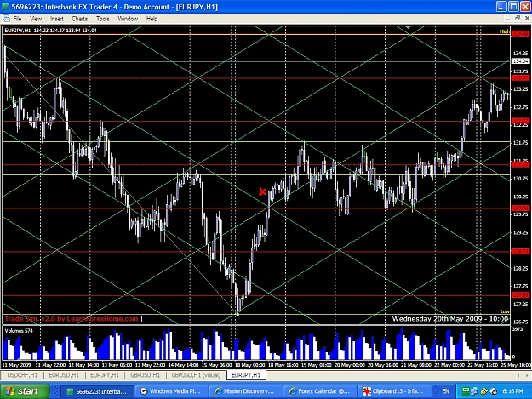Open the 5696223: Interba... taskbar button

click(x=97, y=391)
